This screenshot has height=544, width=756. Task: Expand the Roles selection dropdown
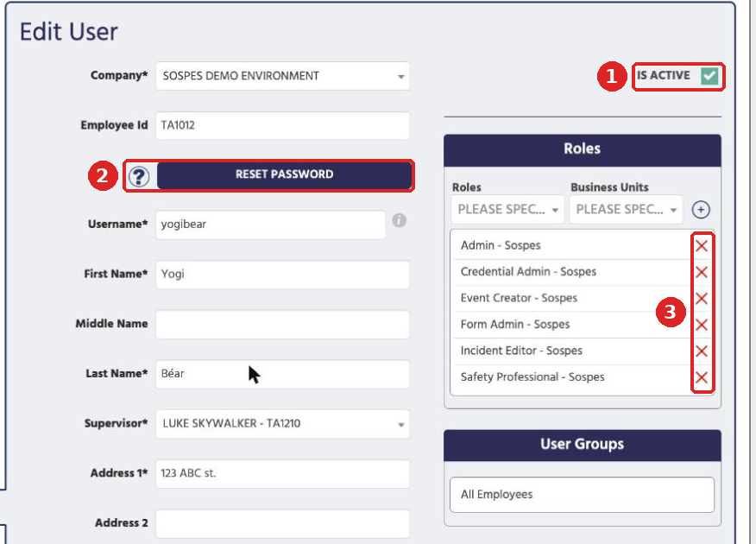point(507,209)
